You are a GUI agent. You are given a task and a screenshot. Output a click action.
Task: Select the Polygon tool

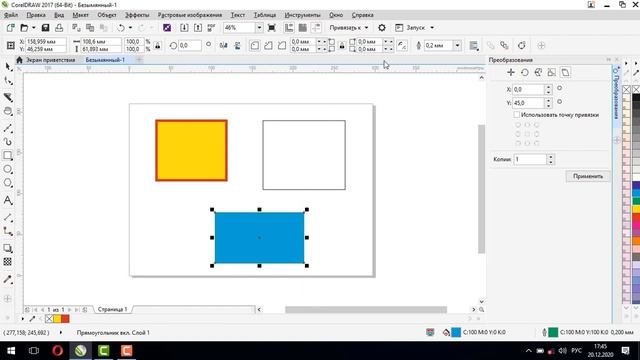tap(8, 183)
